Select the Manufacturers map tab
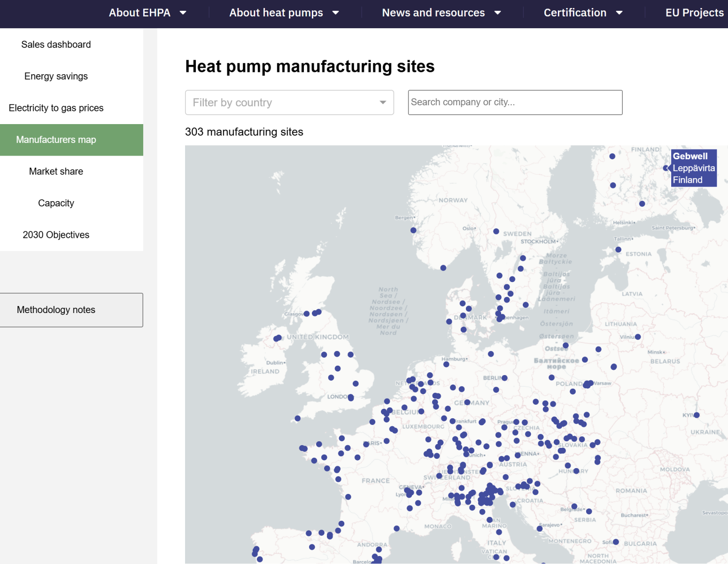728x564 pixels. pyautogui.click(x=56, y=140)
